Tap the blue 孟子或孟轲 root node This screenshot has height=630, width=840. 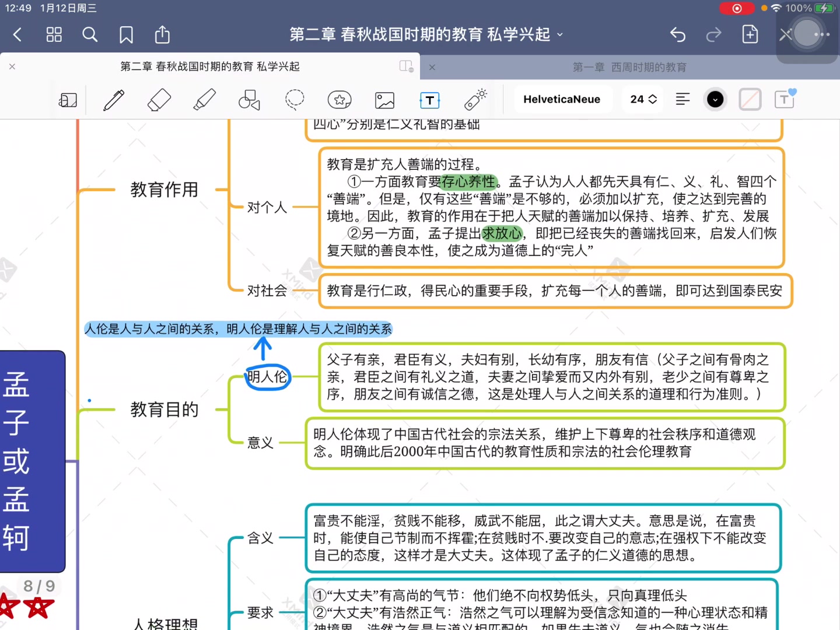32,461
